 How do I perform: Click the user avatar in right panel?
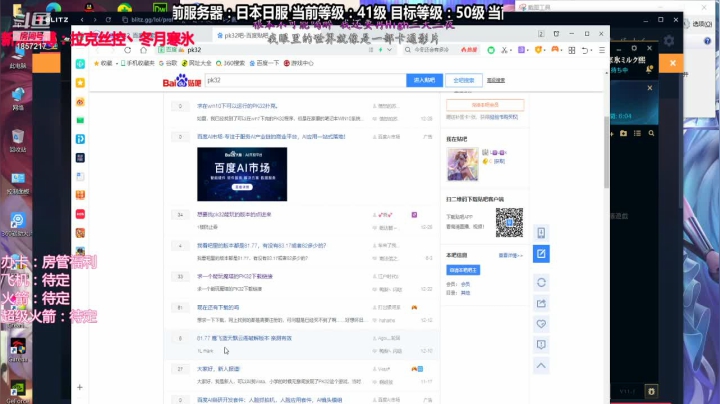pos(462,165)
